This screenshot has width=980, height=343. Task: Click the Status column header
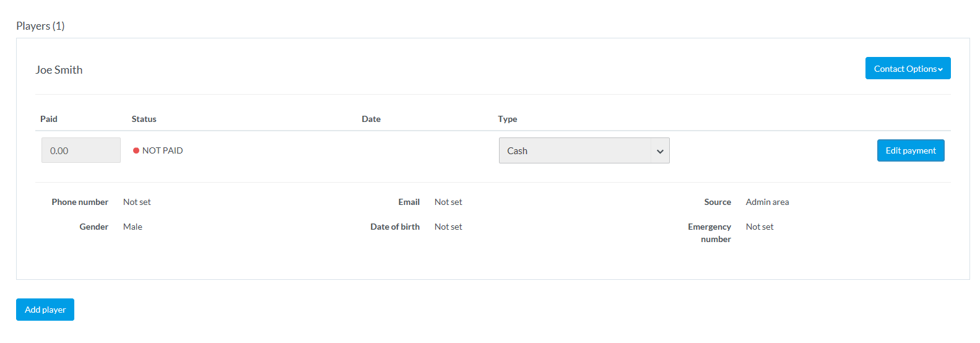[x=144, y=119]
